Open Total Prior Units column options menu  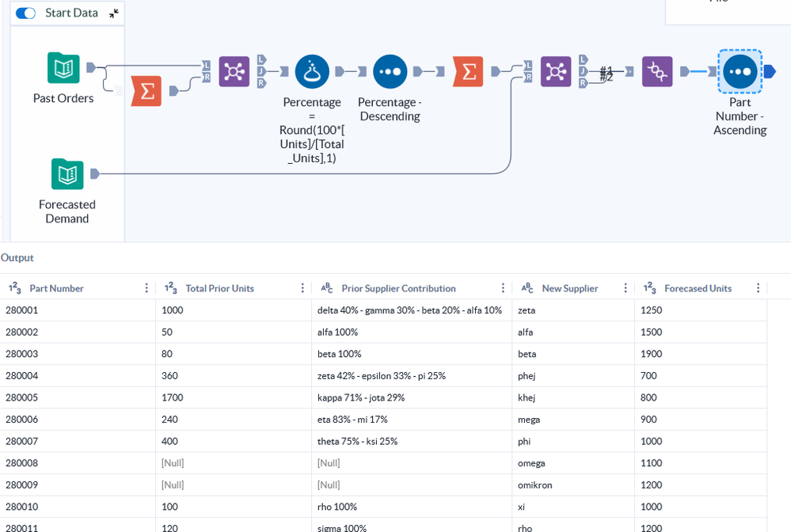302,288
